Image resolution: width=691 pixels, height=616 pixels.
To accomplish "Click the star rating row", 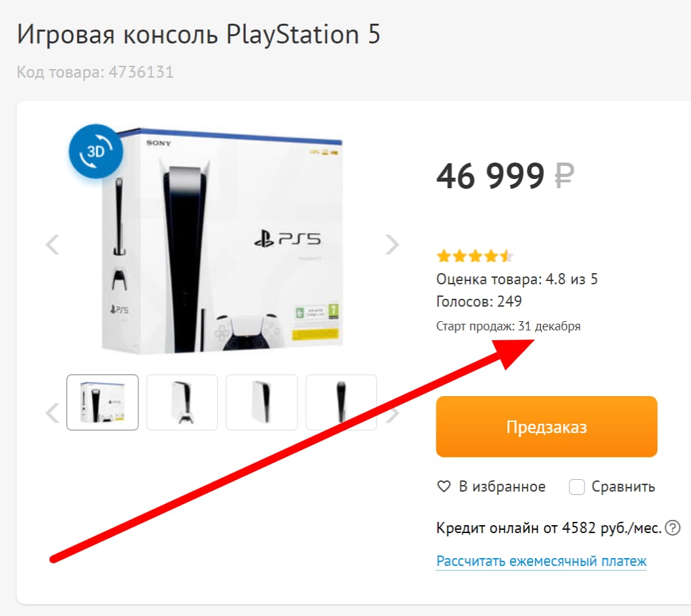I will click(x=474, y=256).
